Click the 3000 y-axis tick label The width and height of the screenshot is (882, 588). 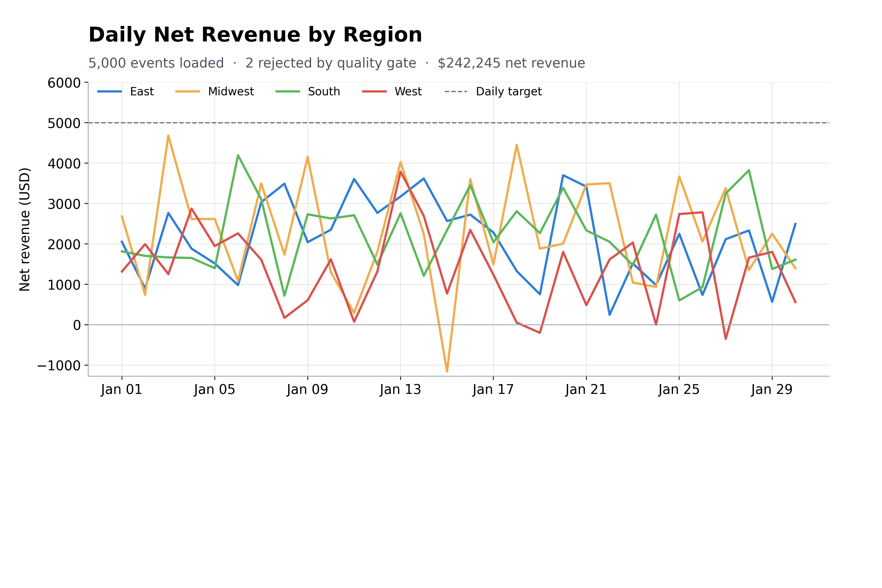[64, 204]
